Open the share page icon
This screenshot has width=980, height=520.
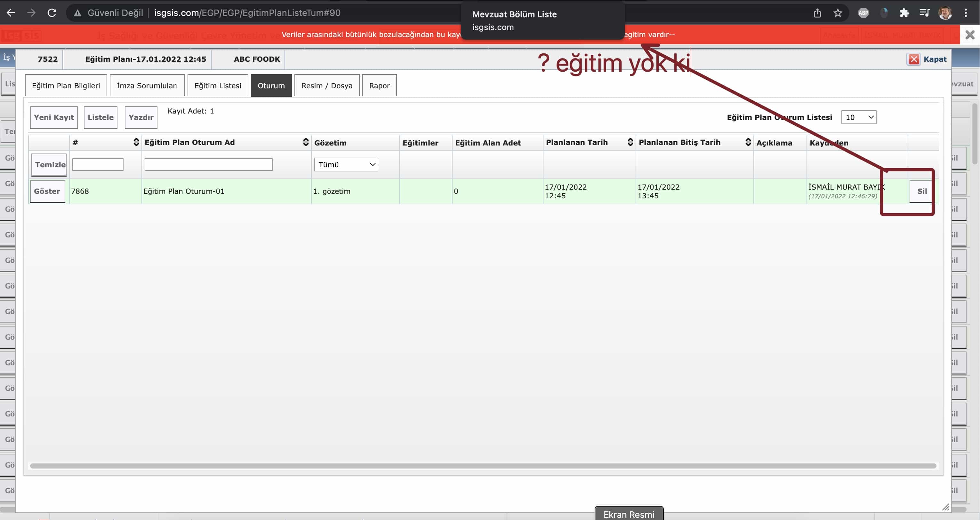click(817, 13)
